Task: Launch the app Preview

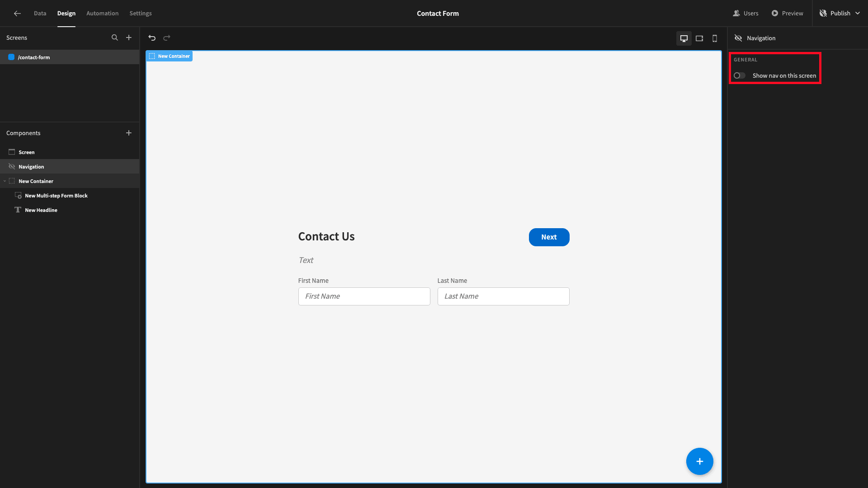Action: click(787, 14)
